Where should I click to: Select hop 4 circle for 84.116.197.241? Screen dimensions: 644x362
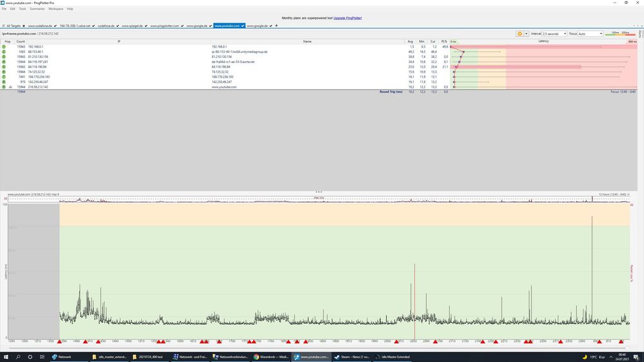4,62
